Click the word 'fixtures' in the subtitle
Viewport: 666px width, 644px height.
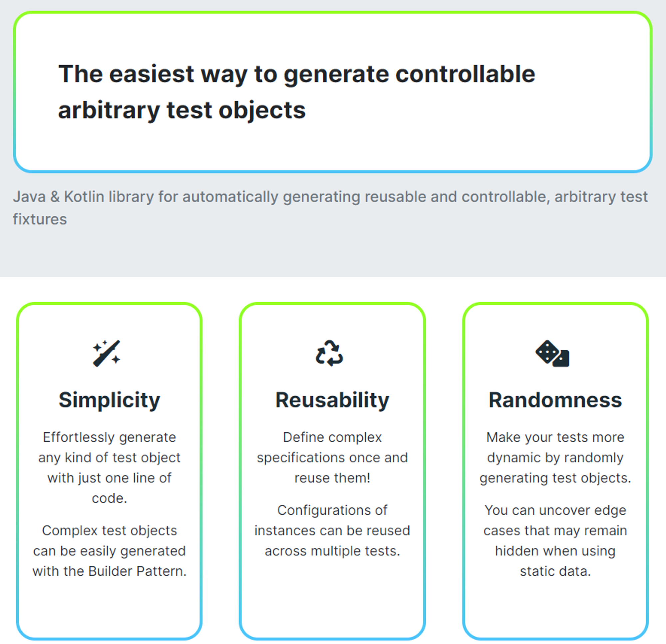[x=40, y=219]
